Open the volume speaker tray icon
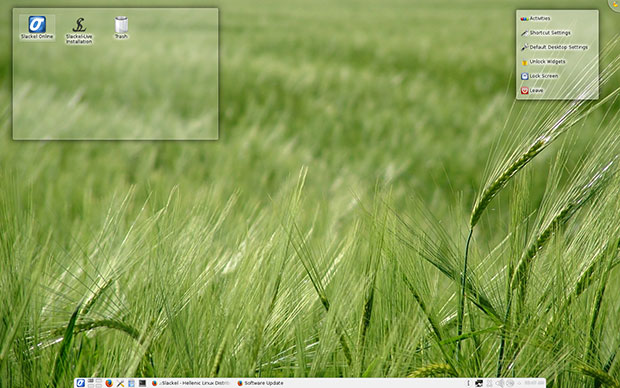Viewport: 620px width, 388px height. [x=500, y=383]
